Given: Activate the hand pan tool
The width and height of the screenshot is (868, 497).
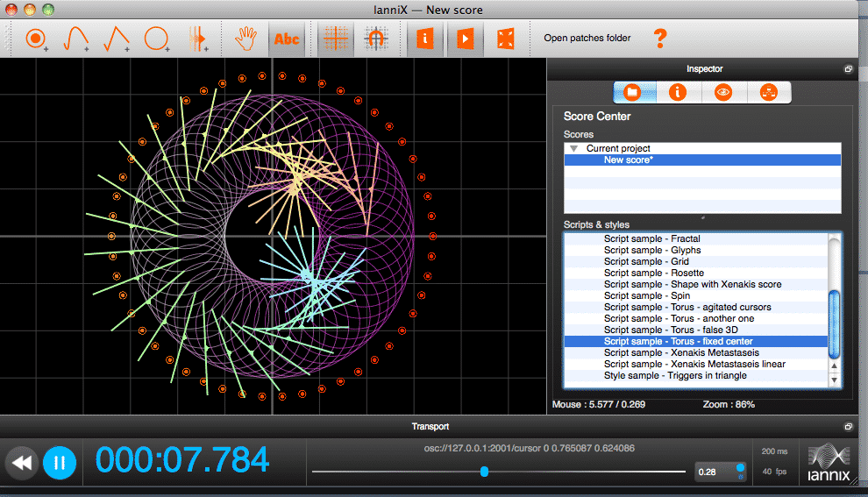Looking at the screenshot, I should (x=245, y=39).
